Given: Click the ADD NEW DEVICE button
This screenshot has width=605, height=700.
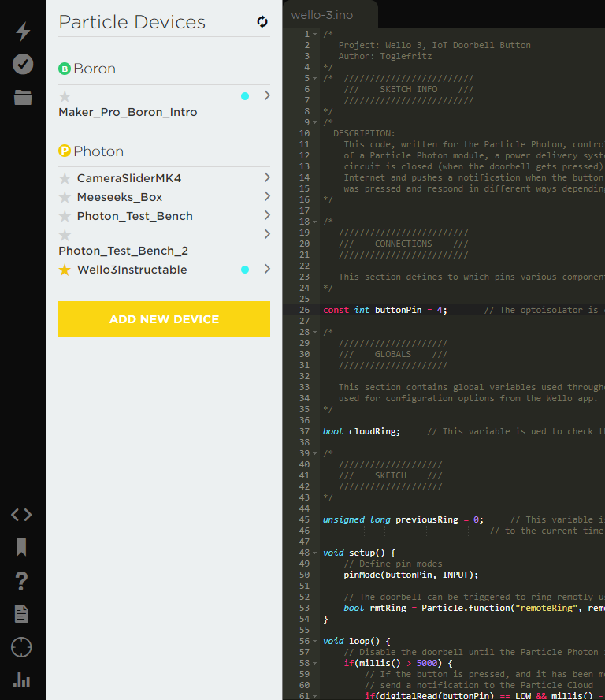Looking at the screenshot, I should (x=164, y=319).
